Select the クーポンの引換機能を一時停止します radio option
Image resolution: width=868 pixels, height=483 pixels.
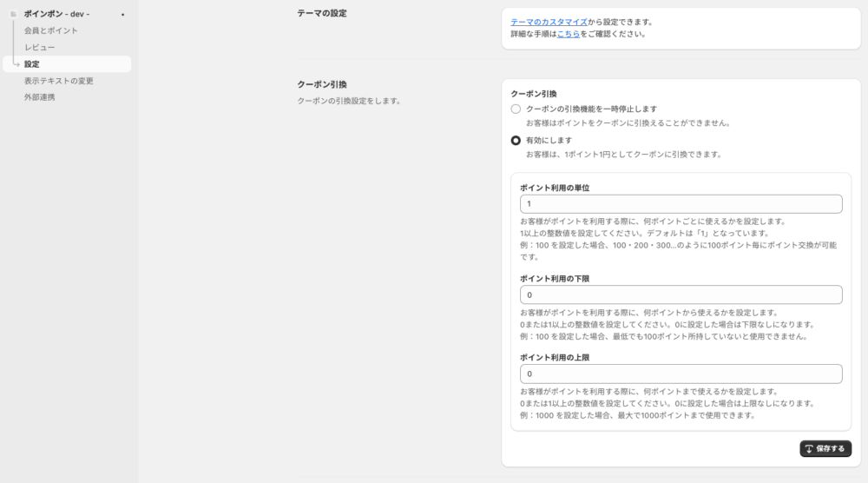[x=516, y=109]
